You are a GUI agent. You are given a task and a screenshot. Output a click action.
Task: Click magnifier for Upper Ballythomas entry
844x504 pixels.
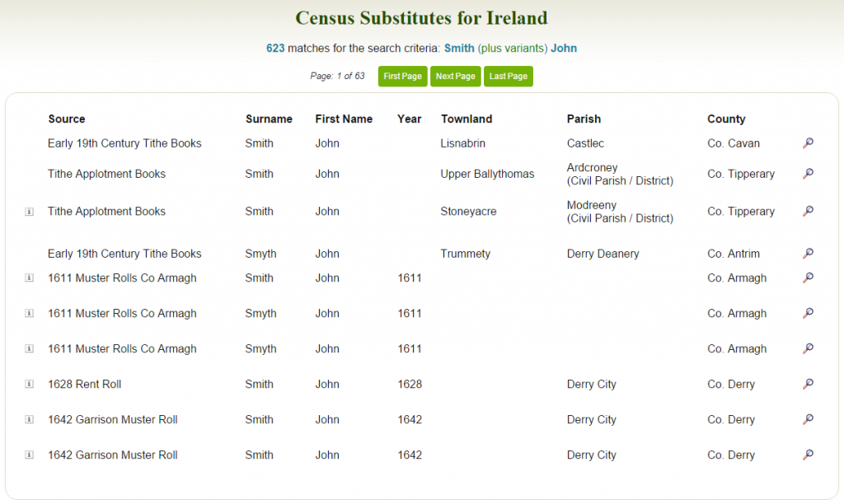[808, 174]
